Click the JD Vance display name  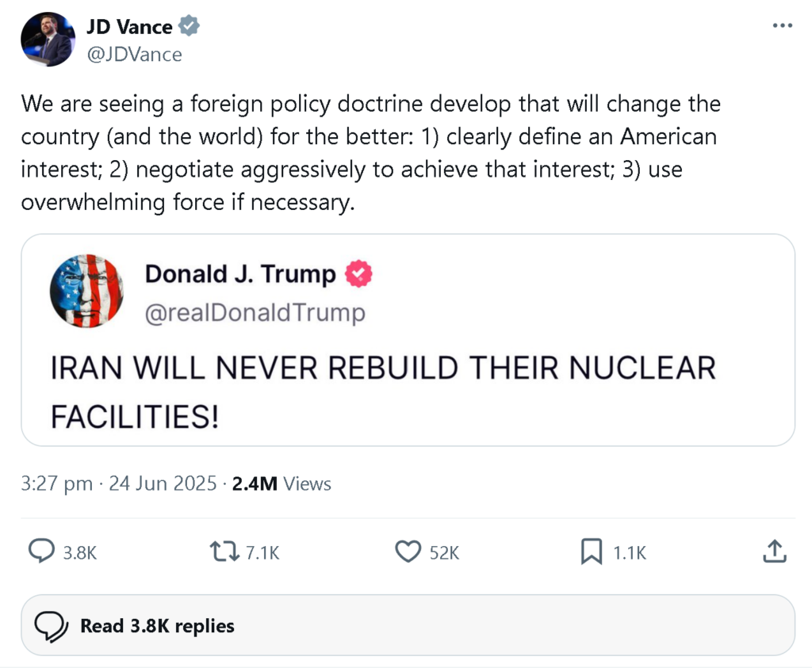coord(129,27)
